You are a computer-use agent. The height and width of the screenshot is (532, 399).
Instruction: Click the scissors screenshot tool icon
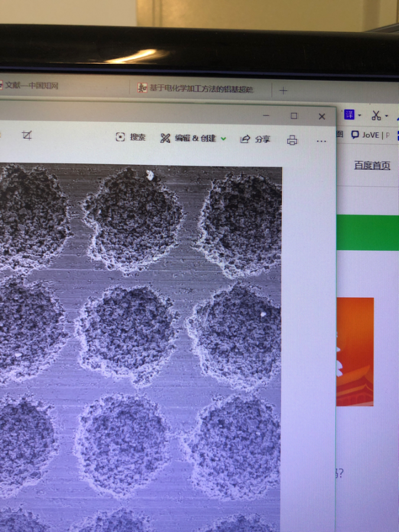(376, 115)
